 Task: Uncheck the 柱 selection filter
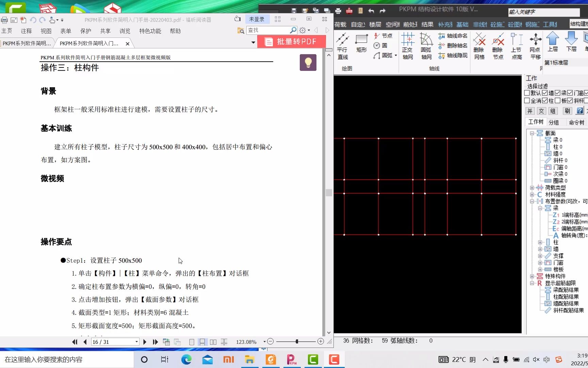pos(545,101)
